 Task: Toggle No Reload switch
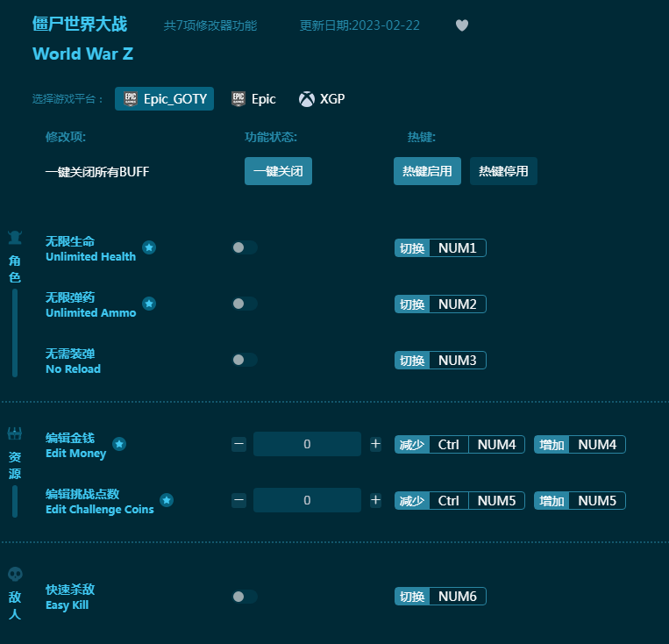tap(245, 360)
